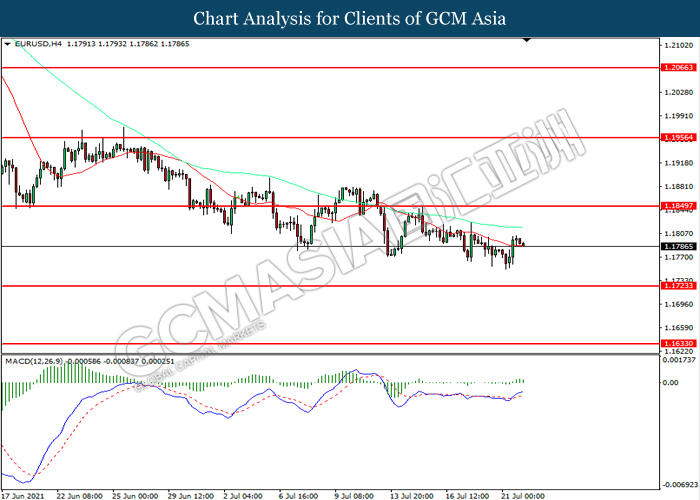The height and width of the screenshot is (500, 700).
Task: Click the MACD(12,26,9) indicator label
Action: coord(34,361)
